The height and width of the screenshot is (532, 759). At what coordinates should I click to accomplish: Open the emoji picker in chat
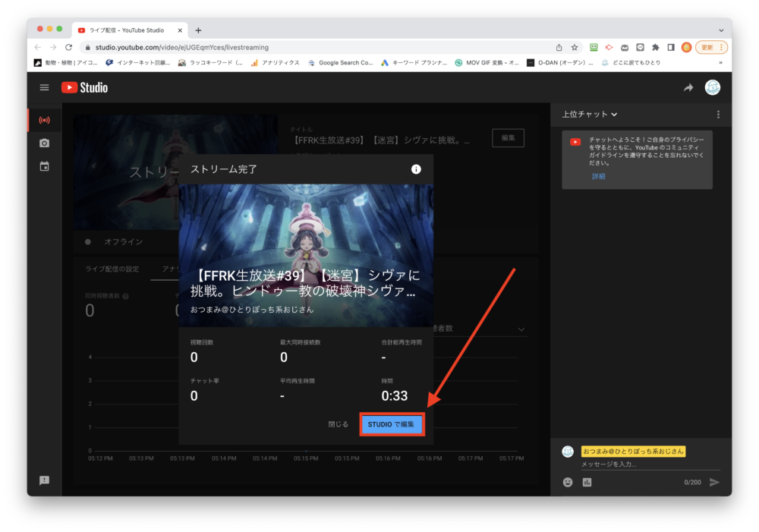pos(568,482)
